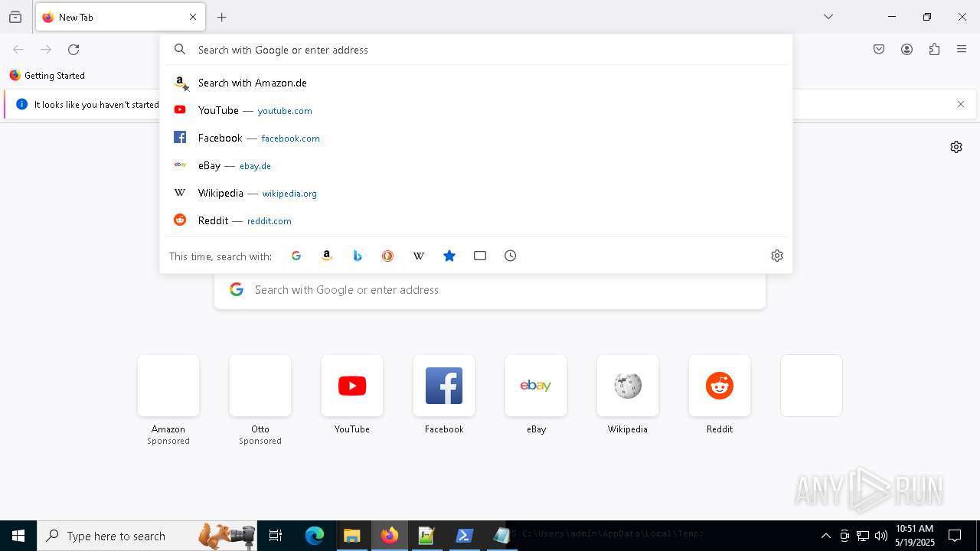
Task: Select Search with Amazon.de suggestion
Action: [x=476, y=83]
